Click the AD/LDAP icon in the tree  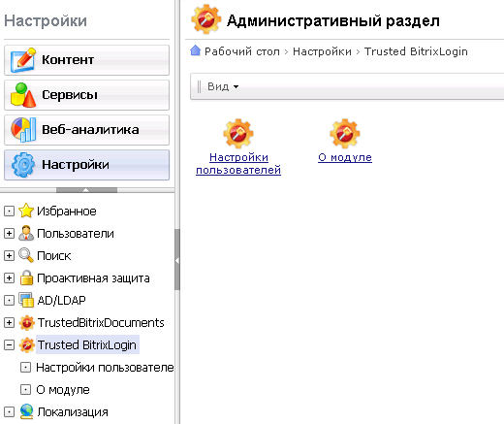[26, 300]
